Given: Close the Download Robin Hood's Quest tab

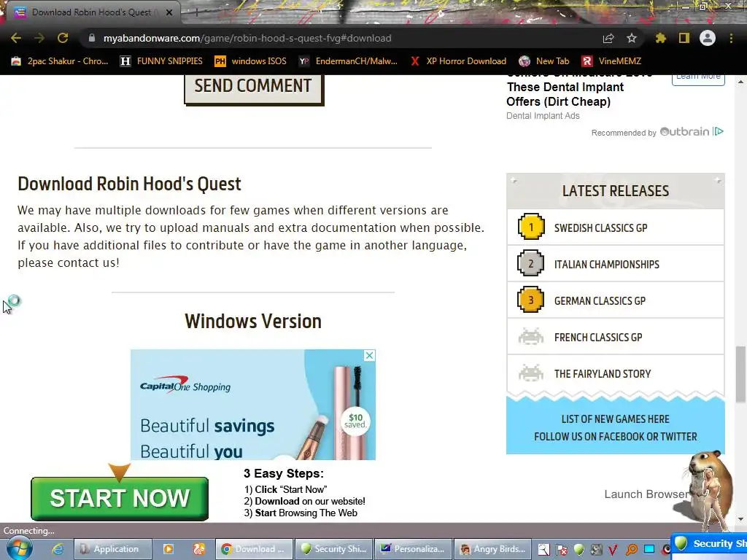Looking at the screenshot, I should click(169, 12).
